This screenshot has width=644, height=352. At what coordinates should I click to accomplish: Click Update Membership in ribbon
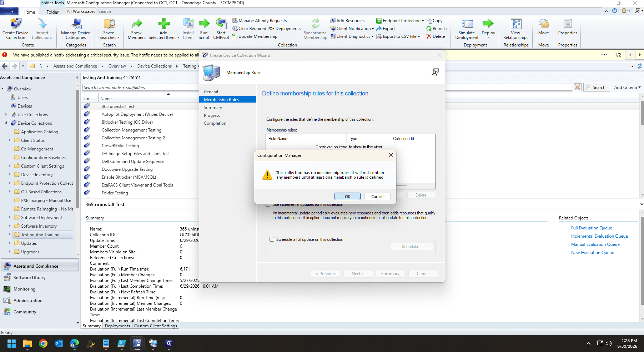point(255,36)
